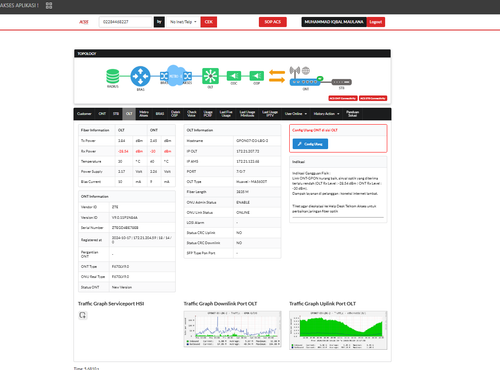Open the Check Voice tab
The width and height of the screenshot is (500, 370).
(x=192, y=114)
